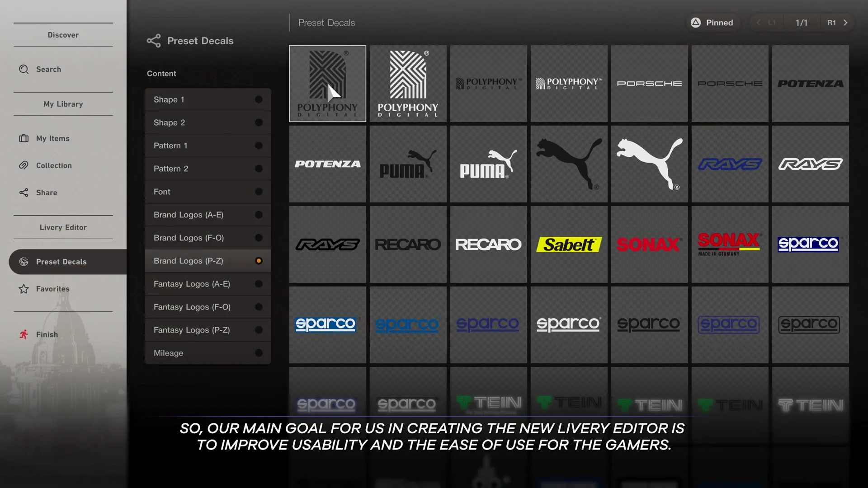Click the Pinned triangle icon
Image resolution: width=868 pixels, height=488 pixels.
click(x=696, y=23)
